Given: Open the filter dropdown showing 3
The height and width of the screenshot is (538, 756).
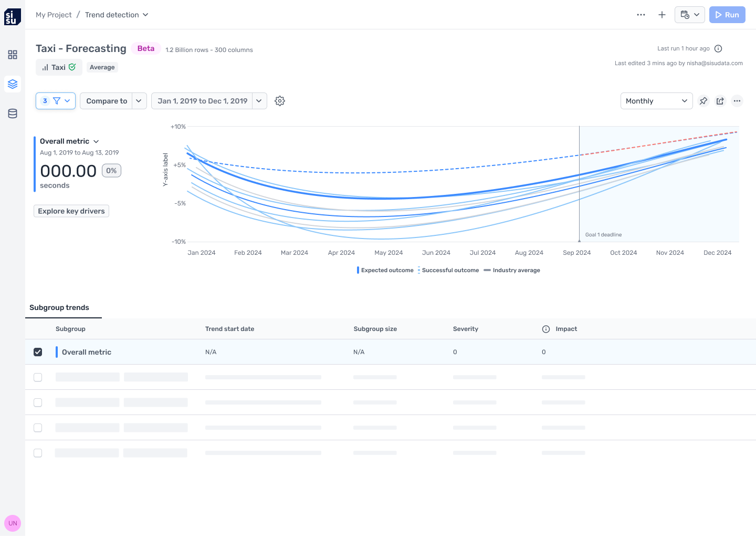Looking at the screenshot, I should click(x=56, y=101).
